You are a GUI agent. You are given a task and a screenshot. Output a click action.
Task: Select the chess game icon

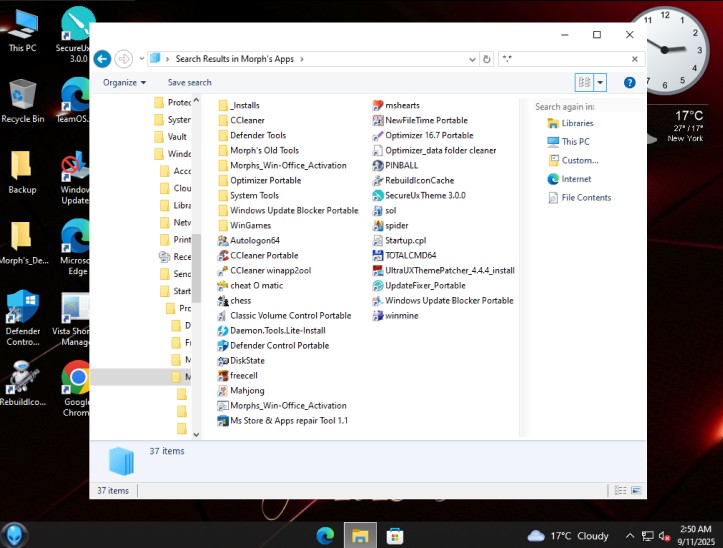[223, 301]
